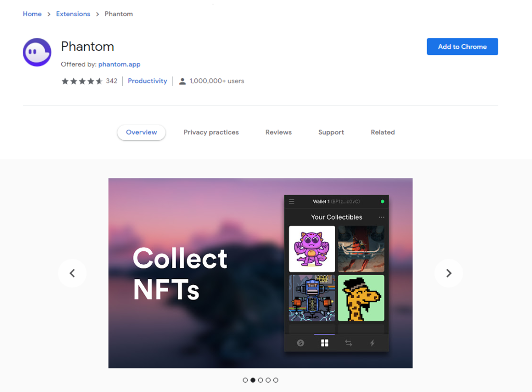This screenshot has width=532, height=392.
Task: Select the first carousel dot indicator
Action: tap(245, 380)
